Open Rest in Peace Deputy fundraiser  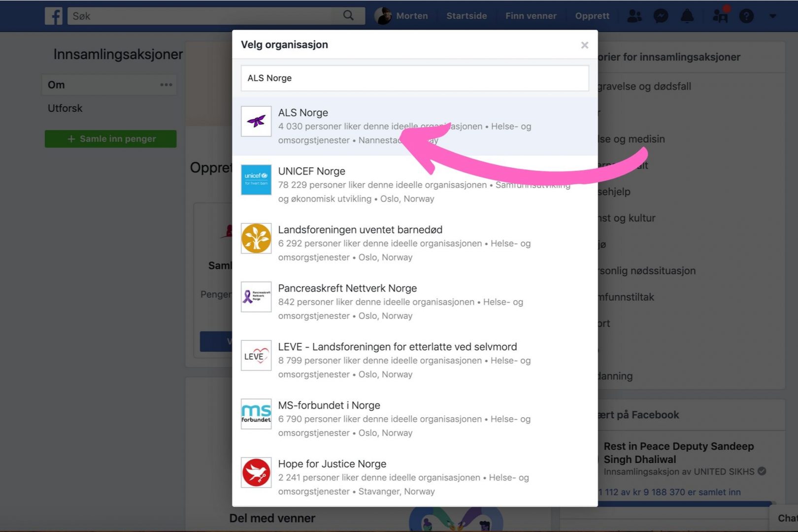pyautogui.click(x=678, y=453)
